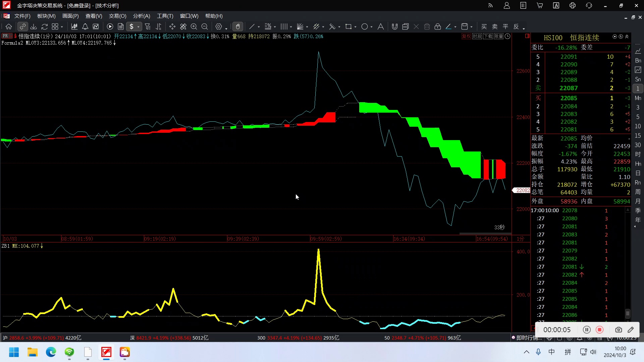Click the Home icon in toolbar

click(x=9, y=26)
